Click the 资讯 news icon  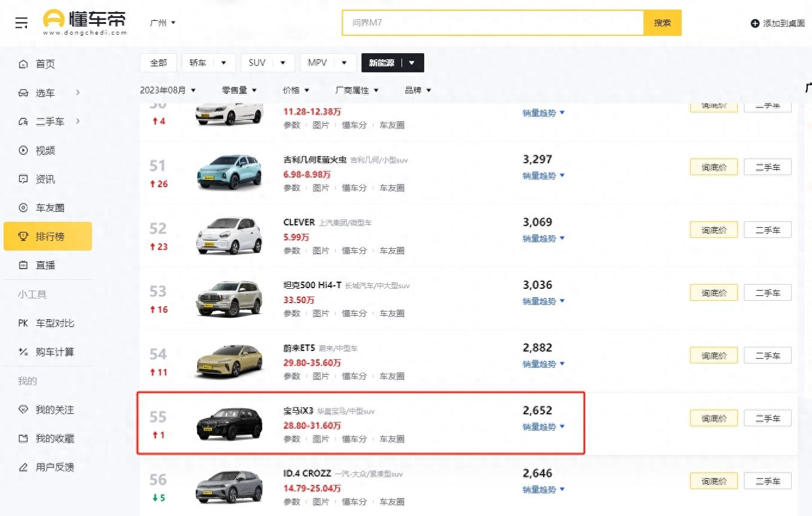(x=23, y=179)
